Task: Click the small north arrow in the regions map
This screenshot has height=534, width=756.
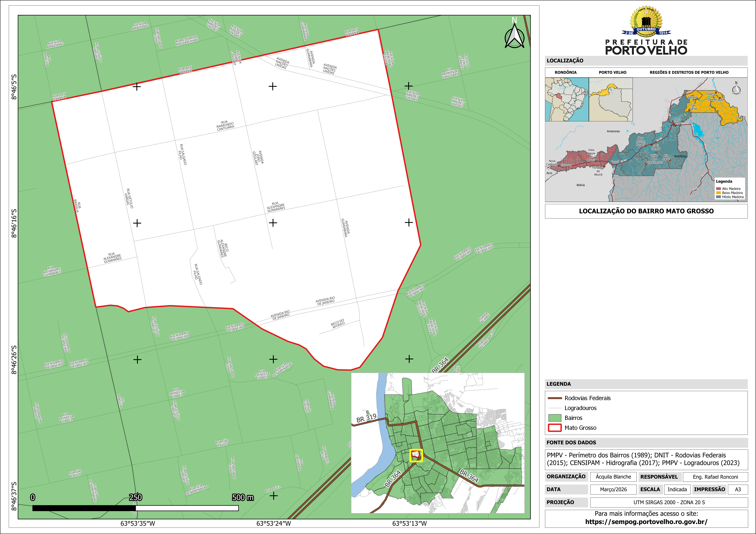Action: (736, 89)
